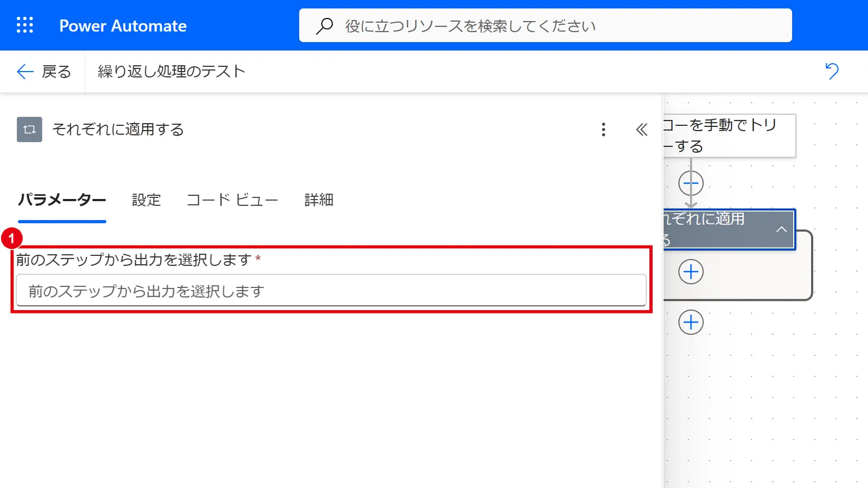Click the flow name 繰り返し処理のテスト
Viewport: 868px width, 488px height.
point(171,72)
